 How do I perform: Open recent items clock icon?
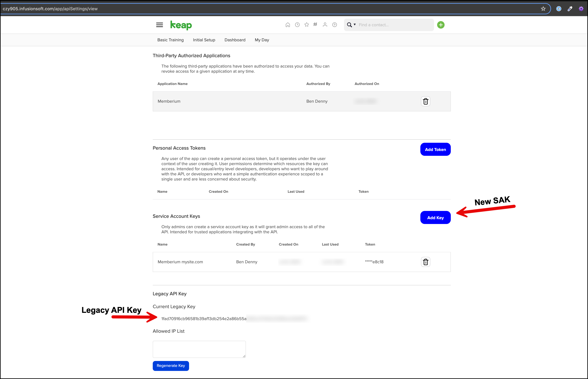297,25
